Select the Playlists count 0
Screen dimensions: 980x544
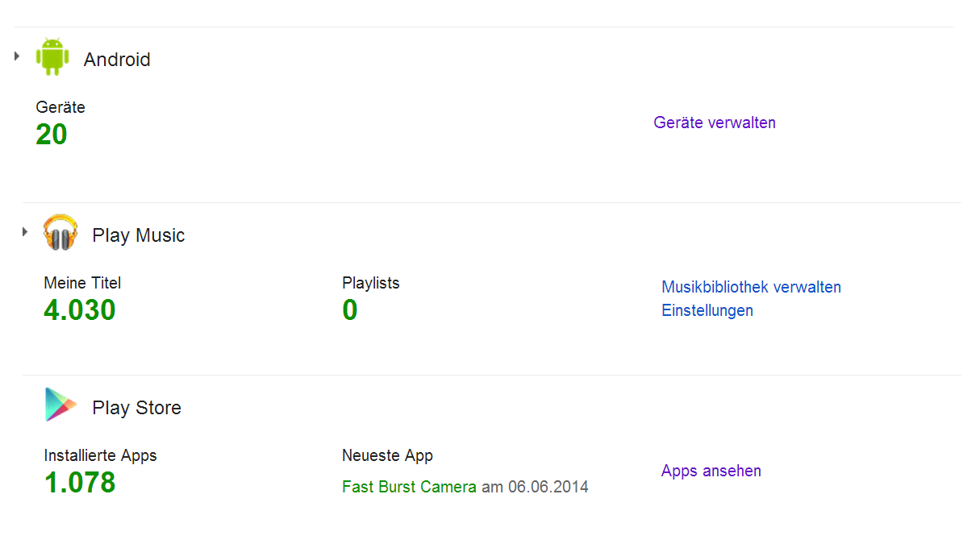349,310
